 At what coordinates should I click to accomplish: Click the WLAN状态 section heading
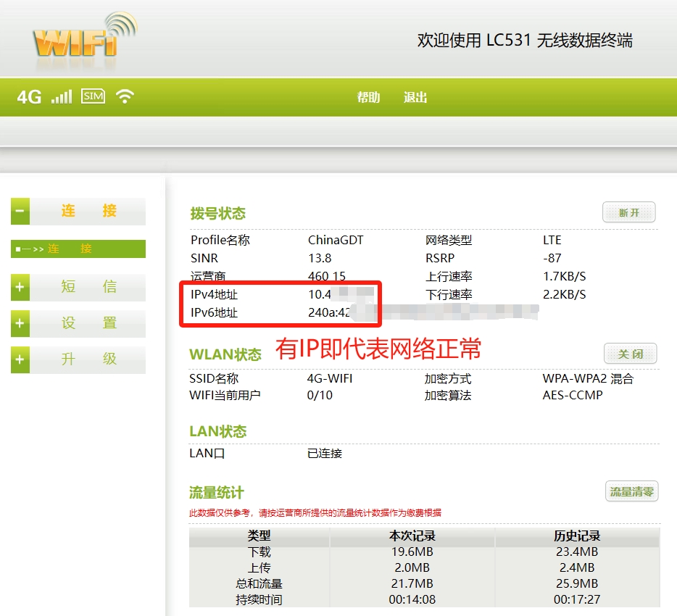[x=225, y=354]
